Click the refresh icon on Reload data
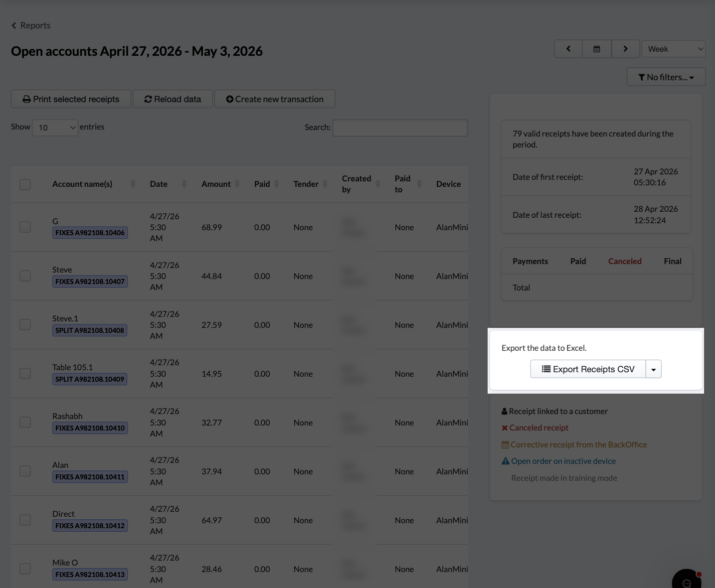Viewport: 715px width, 588px height. (148, 99)
